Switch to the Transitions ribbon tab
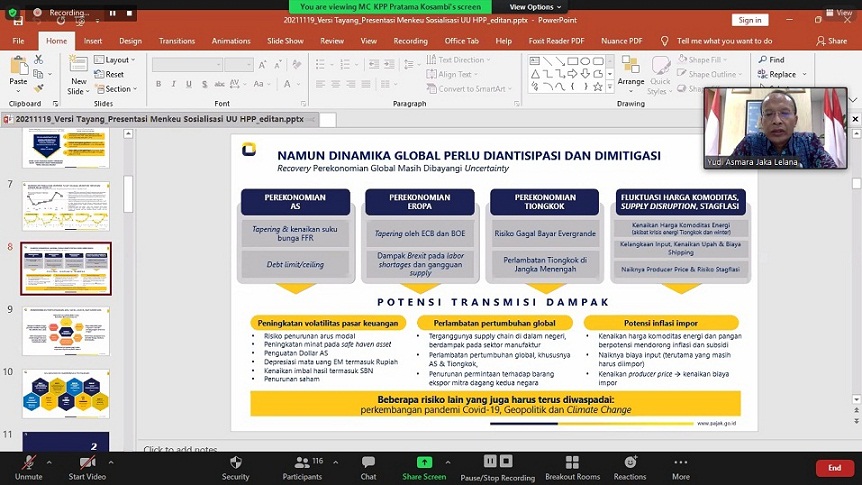This screenshot has height=485, width=862. [177, 41]
